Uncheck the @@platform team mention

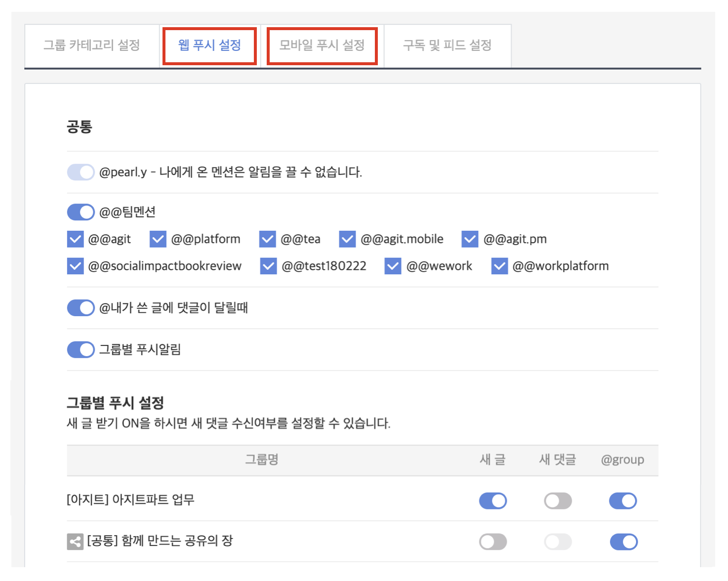point(158,240)
